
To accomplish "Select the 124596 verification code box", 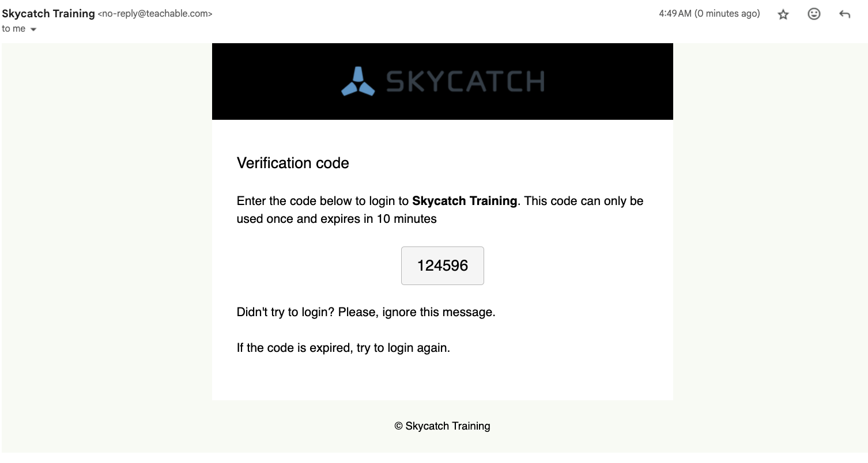I will 443,265.
